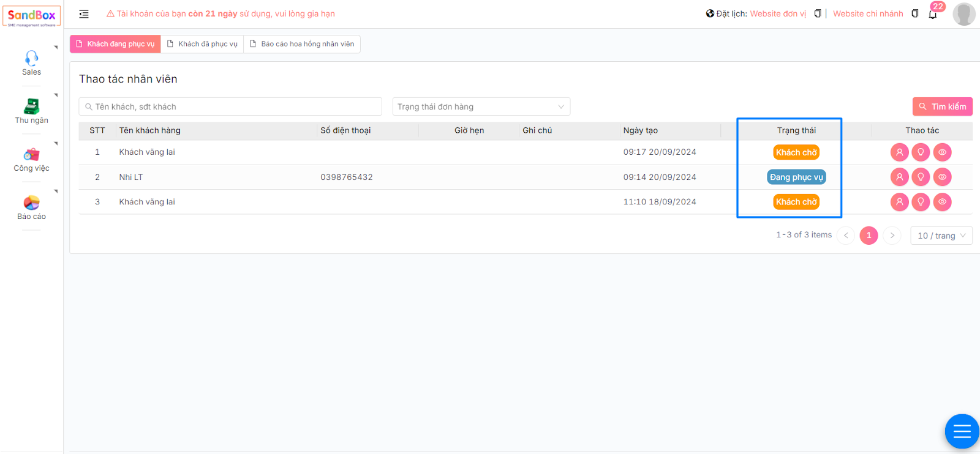The height and width of the screenshot is (454, 980).
Task: Collapse the sidebar with the hamburger icon
Action: [84, 14]
